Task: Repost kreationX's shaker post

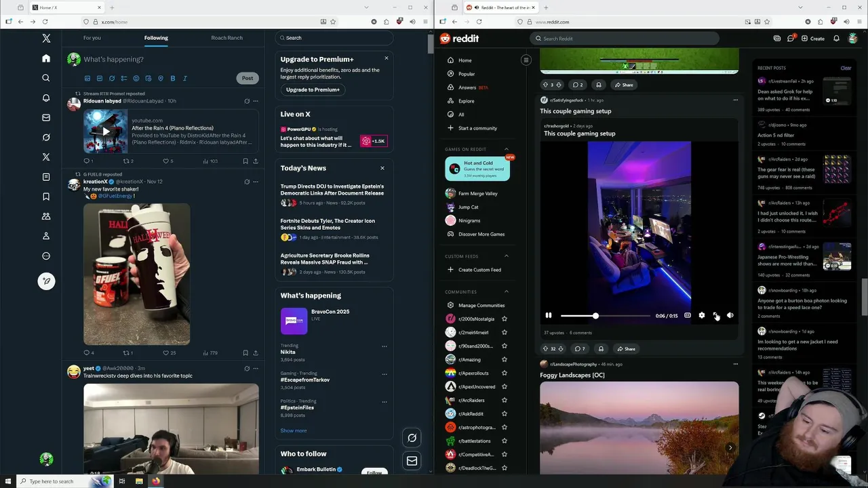Action: tap(127, 353)
